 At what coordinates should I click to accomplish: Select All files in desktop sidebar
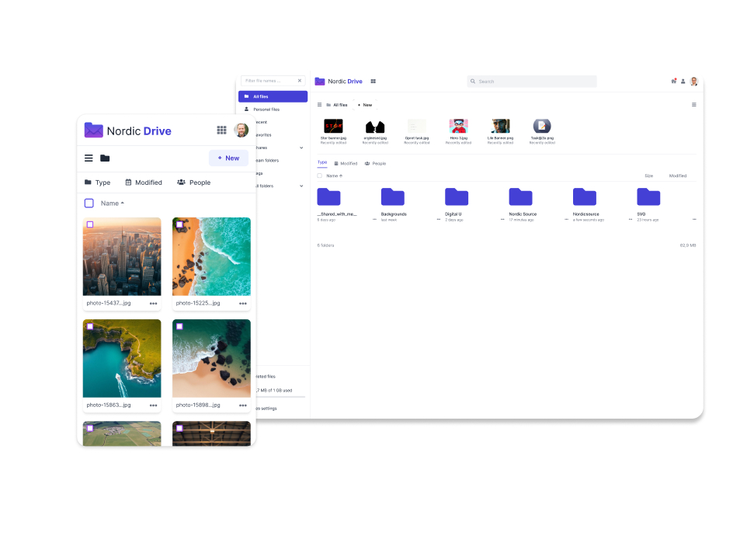pos(273,96)
